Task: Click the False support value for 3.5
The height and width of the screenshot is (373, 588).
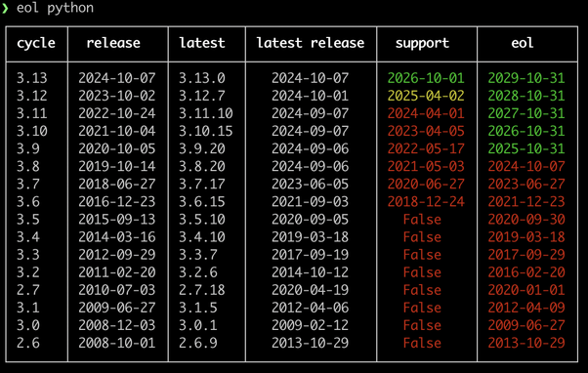Action: [x=422, y=220]
